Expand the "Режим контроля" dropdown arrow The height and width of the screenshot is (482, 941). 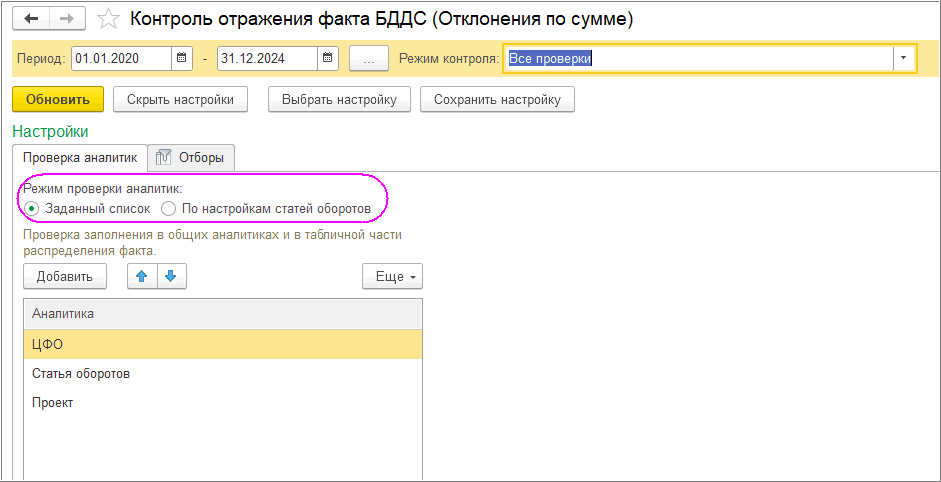904,59
